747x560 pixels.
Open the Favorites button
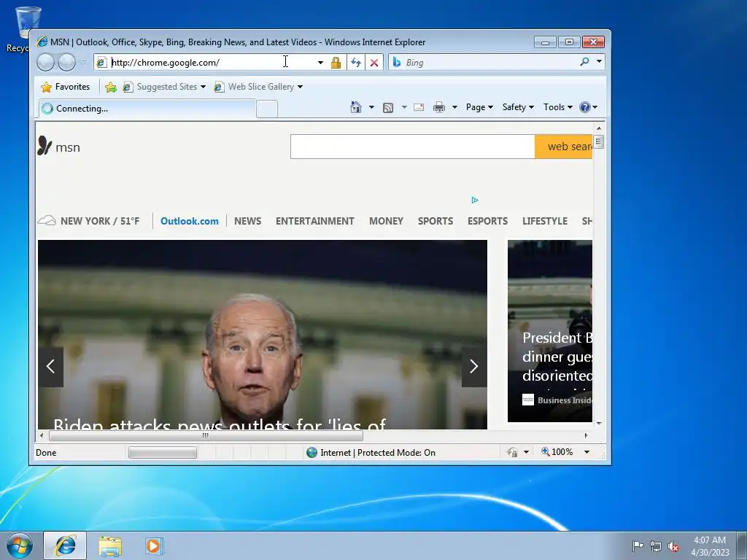pyautogui.click(x=66, y=87)
